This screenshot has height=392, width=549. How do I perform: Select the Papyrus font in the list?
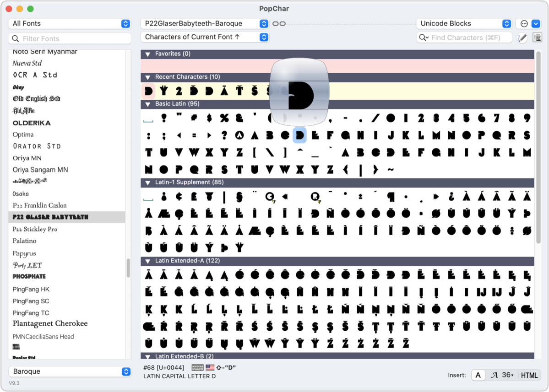click(24, 253)
